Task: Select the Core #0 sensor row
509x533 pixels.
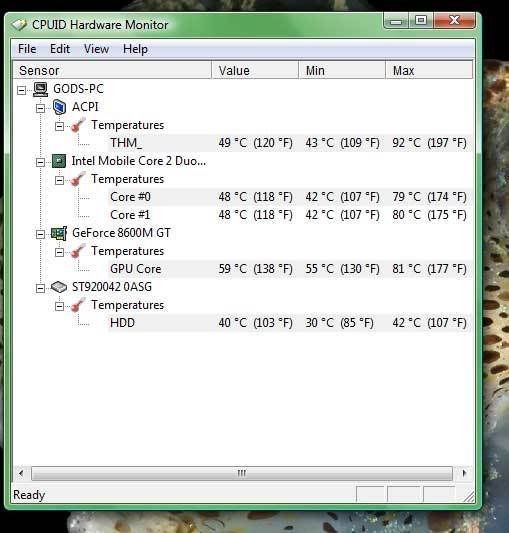Action: [x=290, y=197]
